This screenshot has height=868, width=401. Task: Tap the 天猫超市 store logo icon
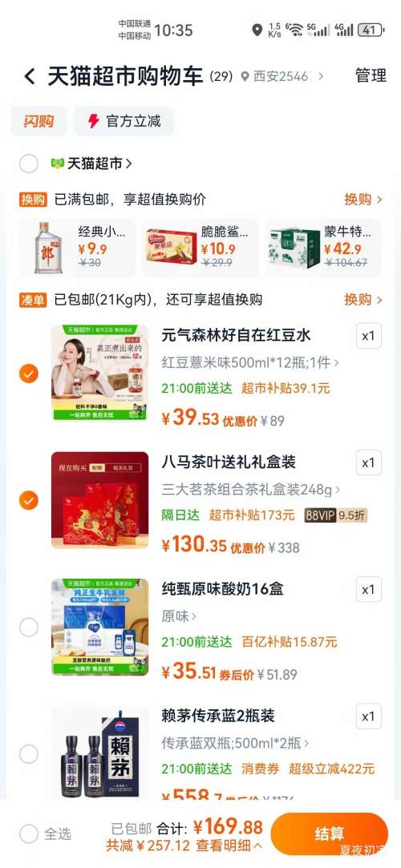tap(57, 164)
